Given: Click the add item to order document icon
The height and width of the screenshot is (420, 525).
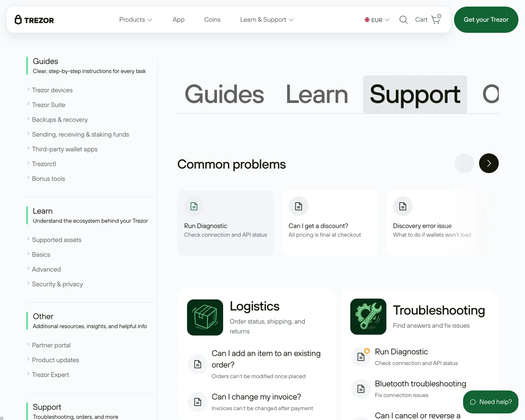Looking at the screenshot, I should [x=198, y=364].
